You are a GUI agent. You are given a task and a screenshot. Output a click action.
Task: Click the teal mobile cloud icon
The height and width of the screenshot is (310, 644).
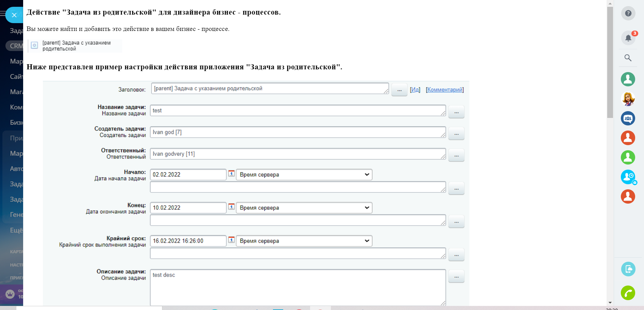(x=628, y=269)
